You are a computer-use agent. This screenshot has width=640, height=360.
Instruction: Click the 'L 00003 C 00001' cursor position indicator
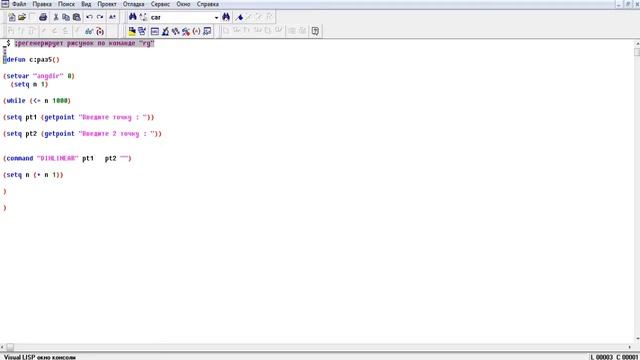614,357
